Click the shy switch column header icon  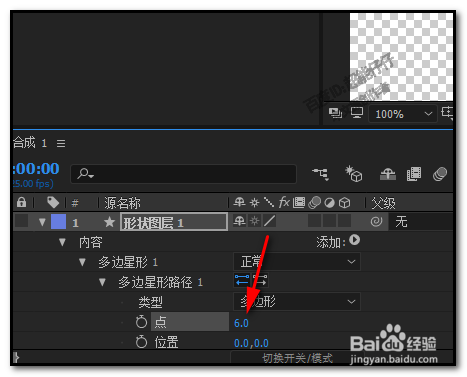point(239,202)
